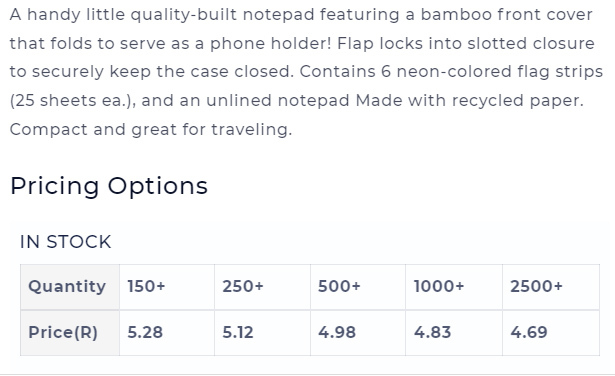Select the 500+ quantity cell
615x376 pixels.
pos(358,287)
